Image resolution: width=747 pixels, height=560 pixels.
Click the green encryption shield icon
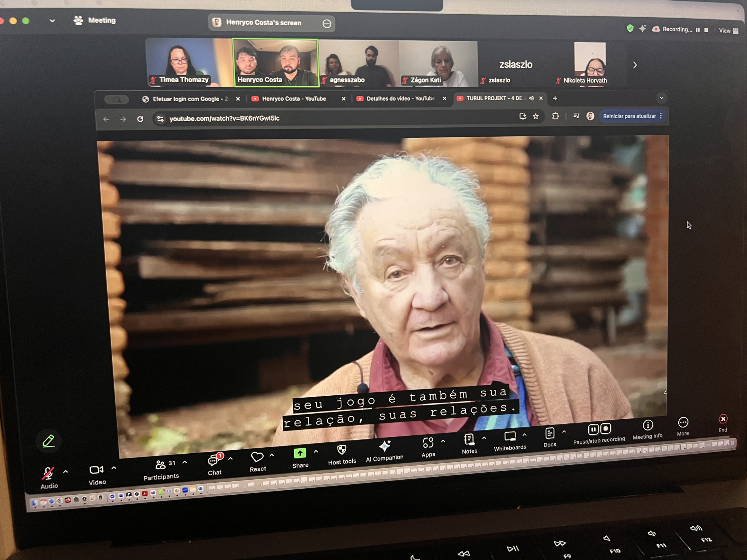coord(630,28)
